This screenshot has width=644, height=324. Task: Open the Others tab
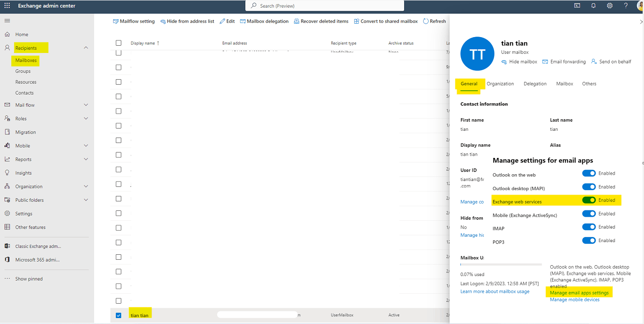[589, 84]
